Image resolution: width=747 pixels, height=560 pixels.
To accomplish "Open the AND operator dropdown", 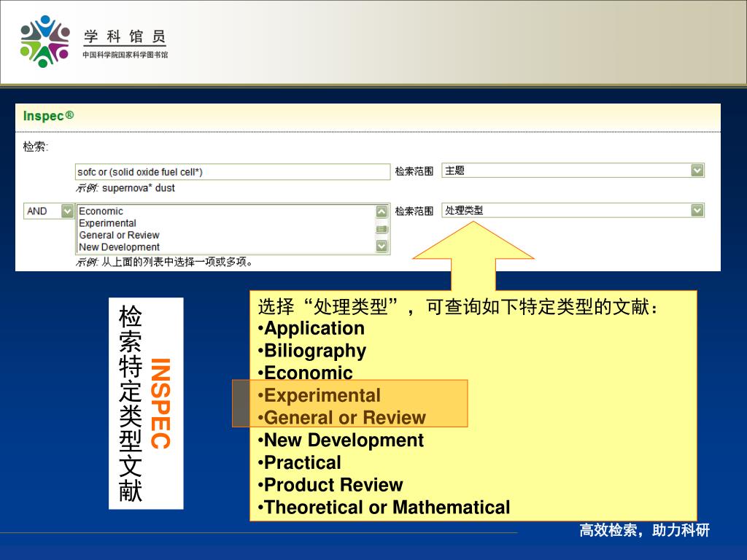I will point(49,211).
